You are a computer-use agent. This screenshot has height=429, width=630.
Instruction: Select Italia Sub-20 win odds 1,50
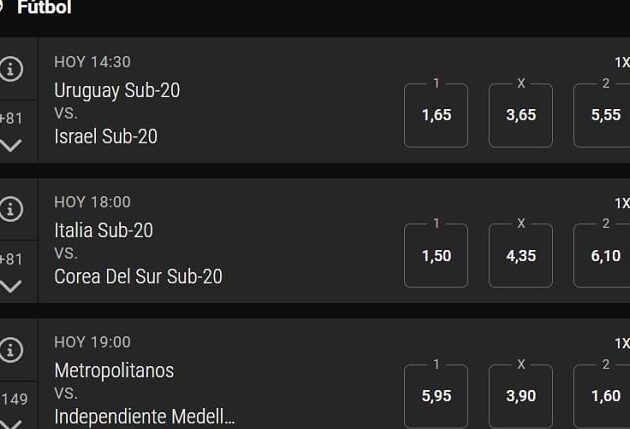coord(436,255)
